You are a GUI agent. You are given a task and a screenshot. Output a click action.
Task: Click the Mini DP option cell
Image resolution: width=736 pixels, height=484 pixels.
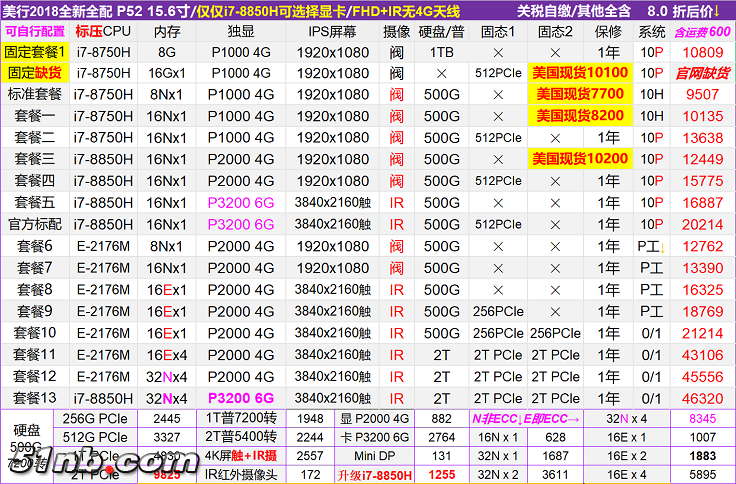point(365,456)
